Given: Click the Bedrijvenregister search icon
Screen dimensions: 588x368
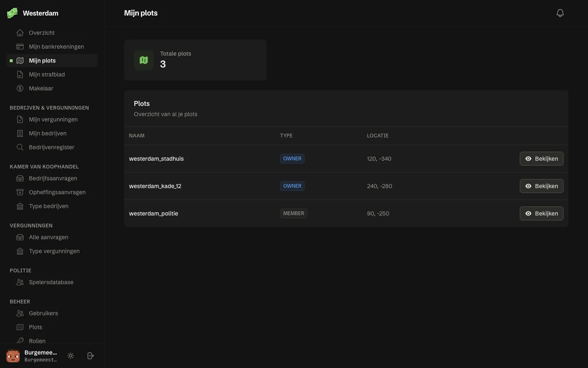Looking at the screenshot, I should click(x=20, y=147).
